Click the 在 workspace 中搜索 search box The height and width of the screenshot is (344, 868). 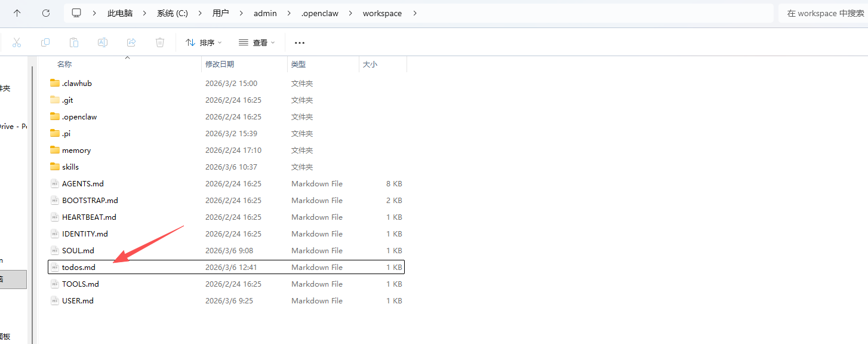[x=823, y=13]
